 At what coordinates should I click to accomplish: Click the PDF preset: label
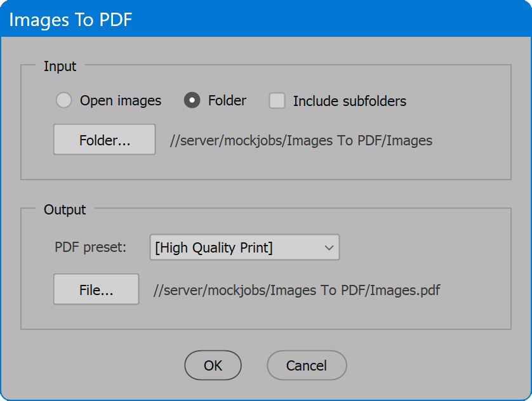(x=90, y=247)
